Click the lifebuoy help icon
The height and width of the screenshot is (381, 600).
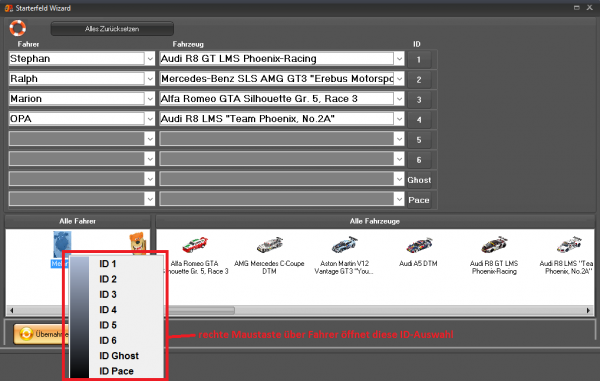pos(18,28)
